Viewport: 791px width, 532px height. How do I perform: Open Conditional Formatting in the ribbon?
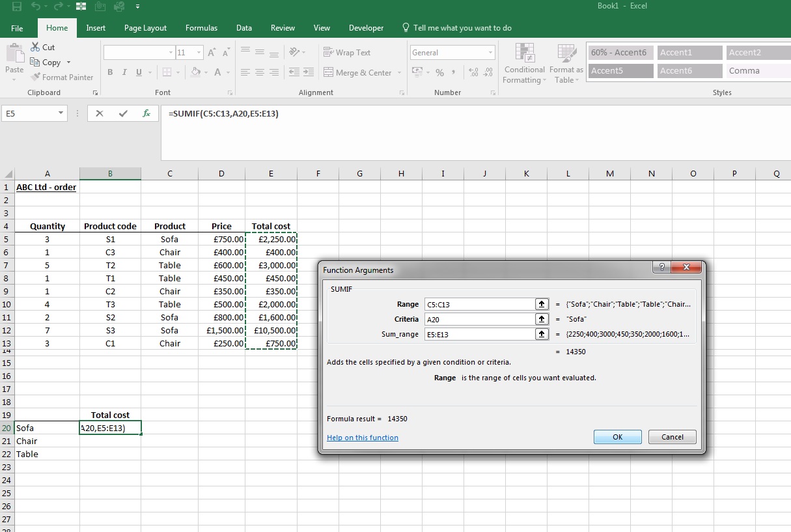(524, 64)
